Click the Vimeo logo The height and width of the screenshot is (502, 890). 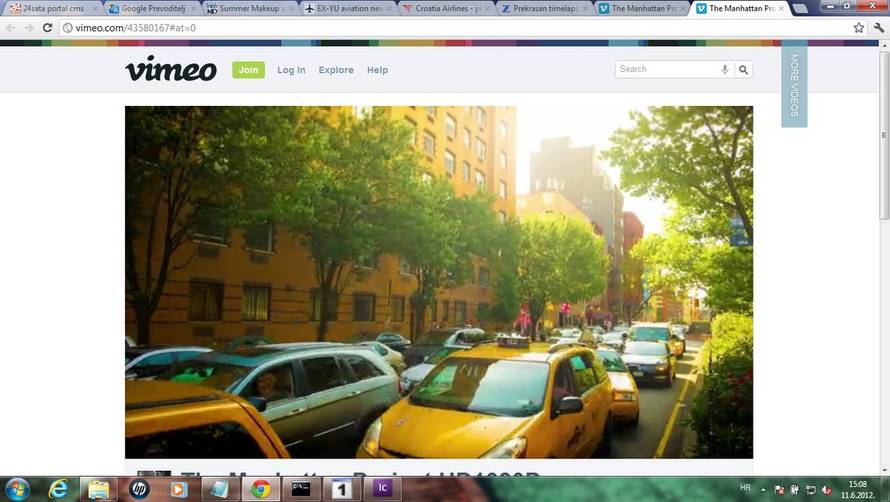pyautogui.click(x=171, y=69)
